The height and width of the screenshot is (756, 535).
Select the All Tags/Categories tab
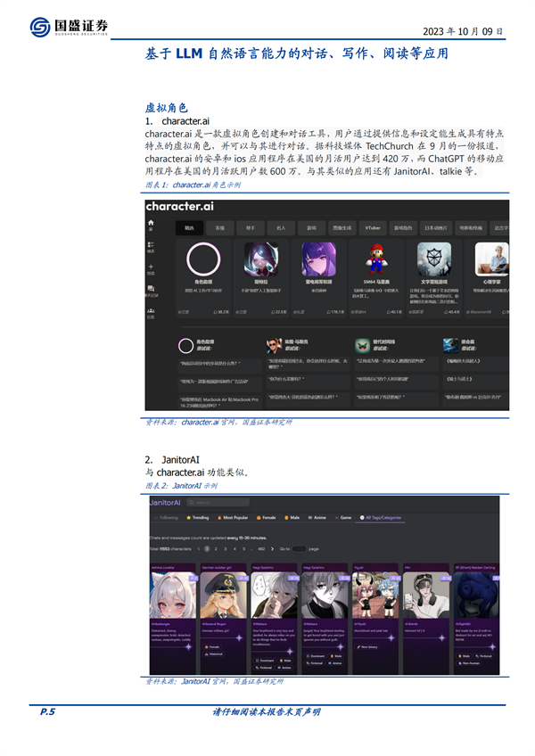tap(381, 518)
